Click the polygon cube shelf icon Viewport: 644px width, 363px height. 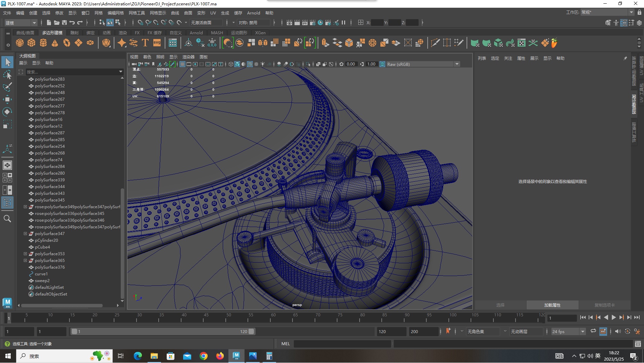pyautogui.click(x=32, y=43)
